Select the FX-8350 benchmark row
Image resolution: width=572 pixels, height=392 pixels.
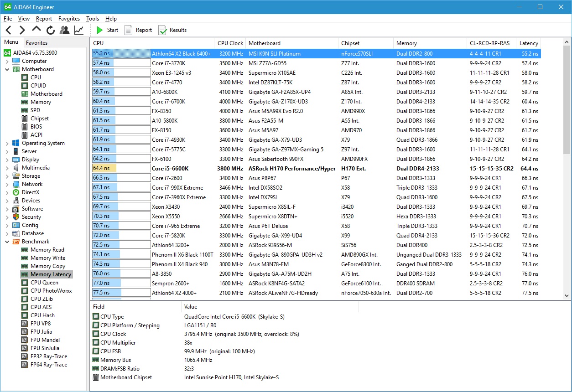click(316, 111)
